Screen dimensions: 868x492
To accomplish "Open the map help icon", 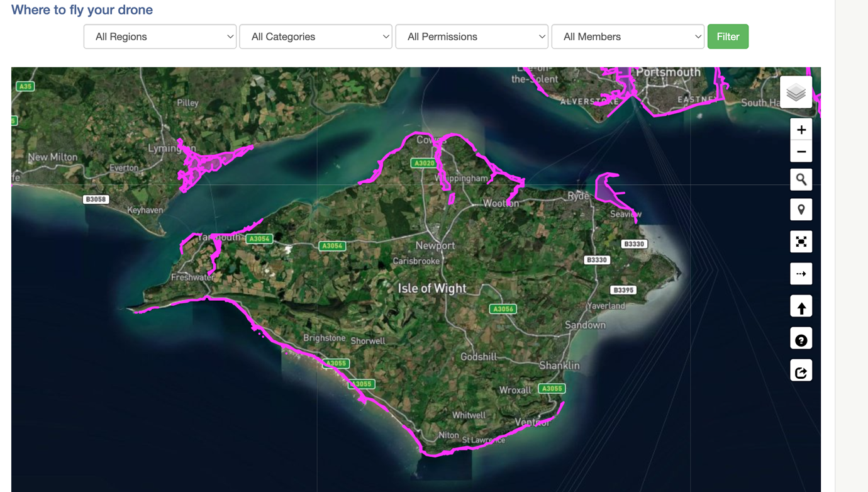I will point(801,338).
